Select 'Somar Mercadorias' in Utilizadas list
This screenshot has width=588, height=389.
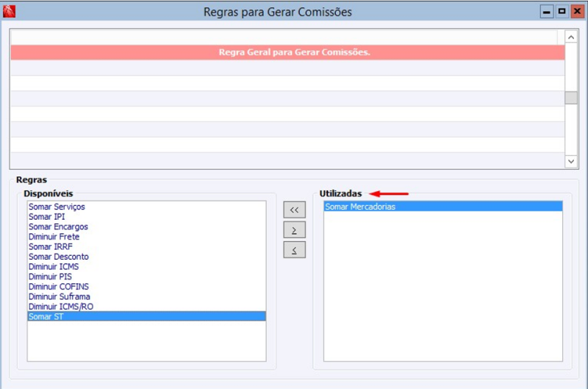(443, 207)
